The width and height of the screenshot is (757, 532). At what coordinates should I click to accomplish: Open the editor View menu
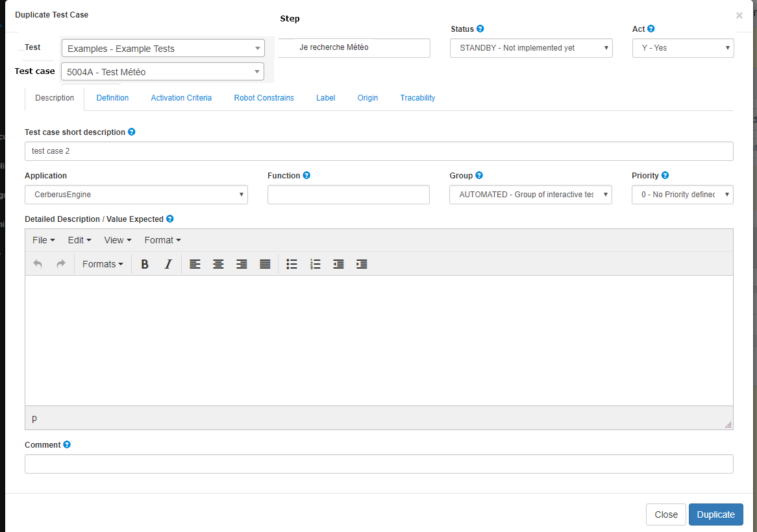pyautogui.click(x=118, y=240)
